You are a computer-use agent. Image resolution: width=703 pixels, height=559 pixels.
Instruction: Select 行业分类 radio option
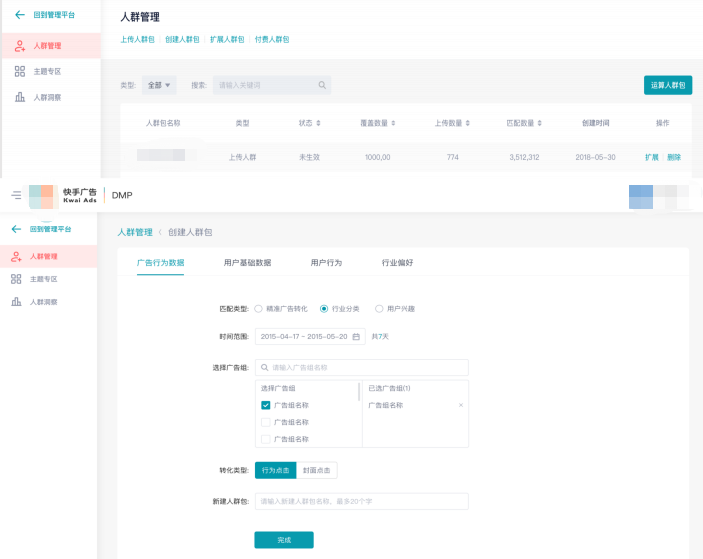[x=324, y=309]
